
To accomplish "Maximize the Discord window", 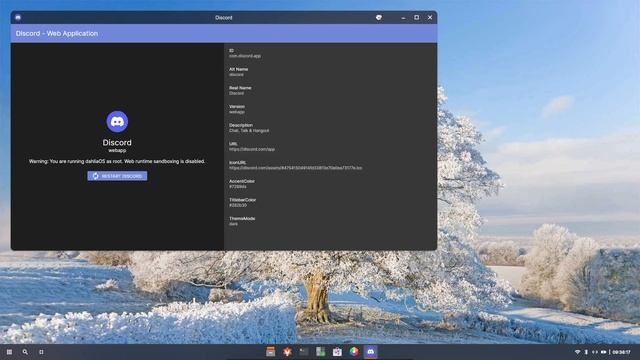I will click(416, 18).
